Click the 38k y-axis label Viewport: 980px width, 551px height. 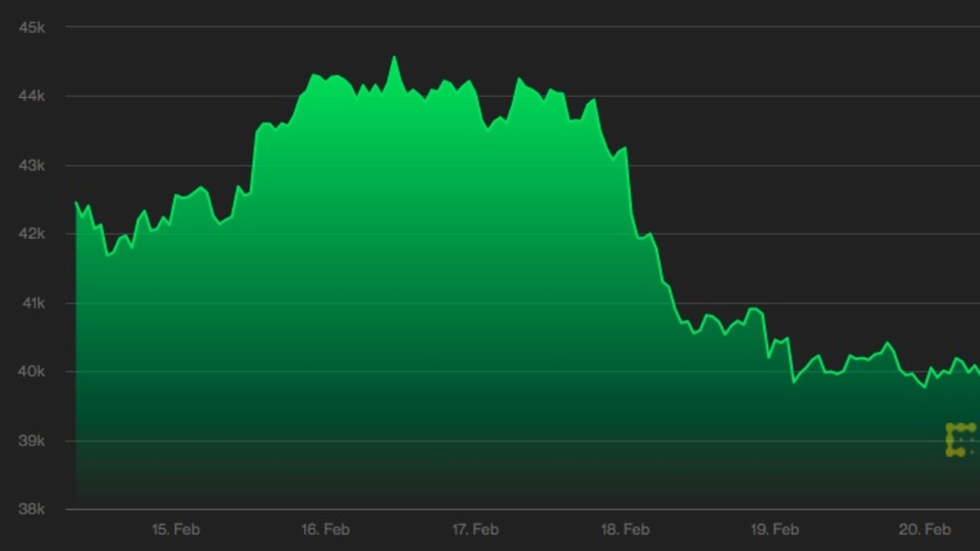pos(32,509)
